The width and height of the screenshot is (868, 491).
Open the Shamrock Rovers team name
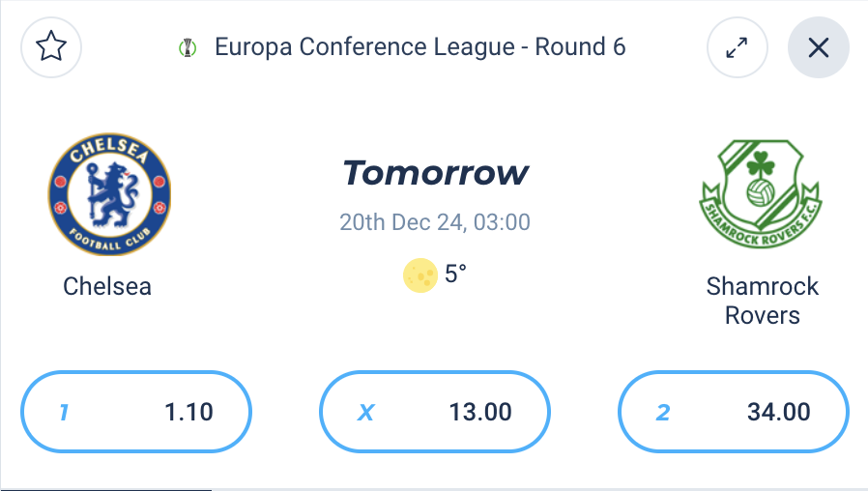tap(763, 301)
